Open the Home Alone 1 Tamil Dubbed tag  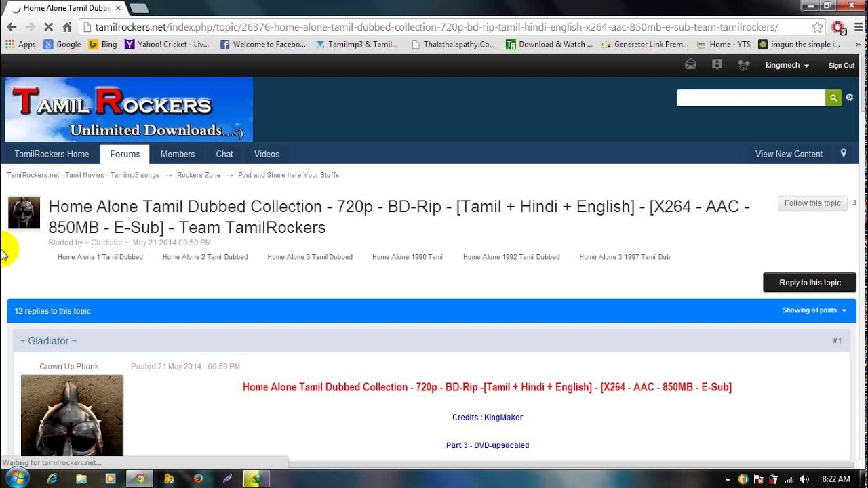100,257
